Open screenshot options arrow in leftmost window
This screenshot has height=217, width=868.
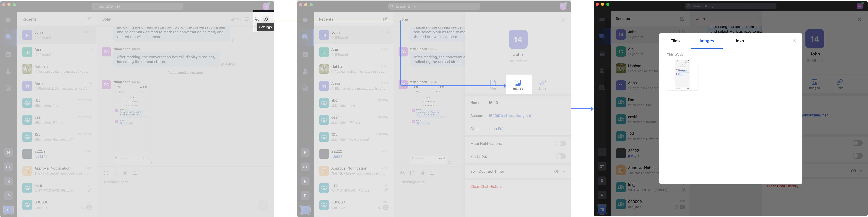click(x=139, y=173)
